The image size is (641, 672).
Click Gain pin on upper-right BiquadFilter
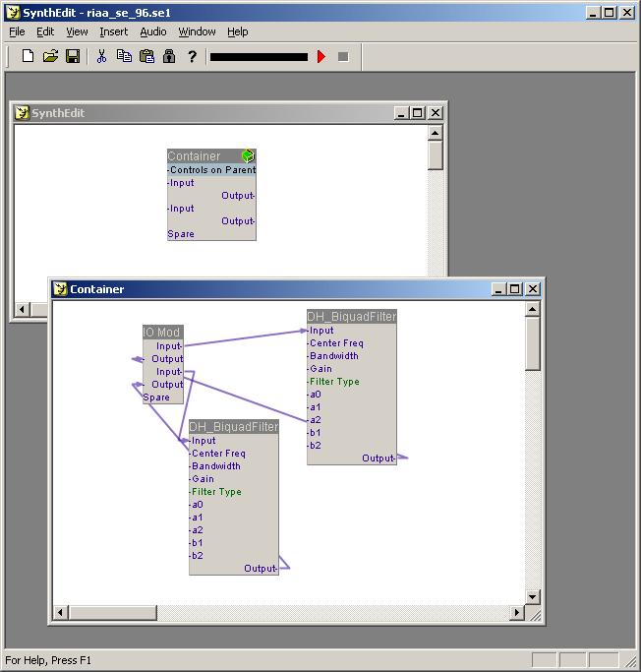(x=320, y=369)
